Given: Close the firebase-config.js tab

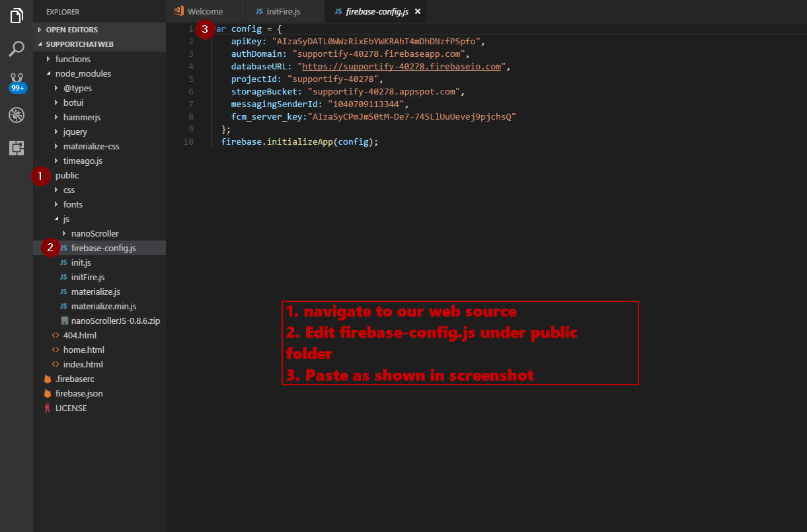Looking at the screenshot, I should [x=417, y=11].
